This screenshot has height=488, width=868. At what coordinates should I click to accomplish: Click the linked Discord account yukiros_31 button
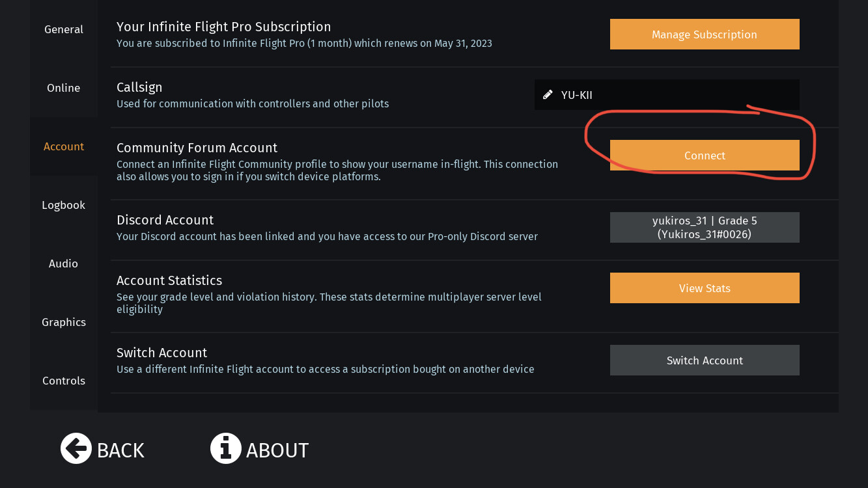pos(705,228)
